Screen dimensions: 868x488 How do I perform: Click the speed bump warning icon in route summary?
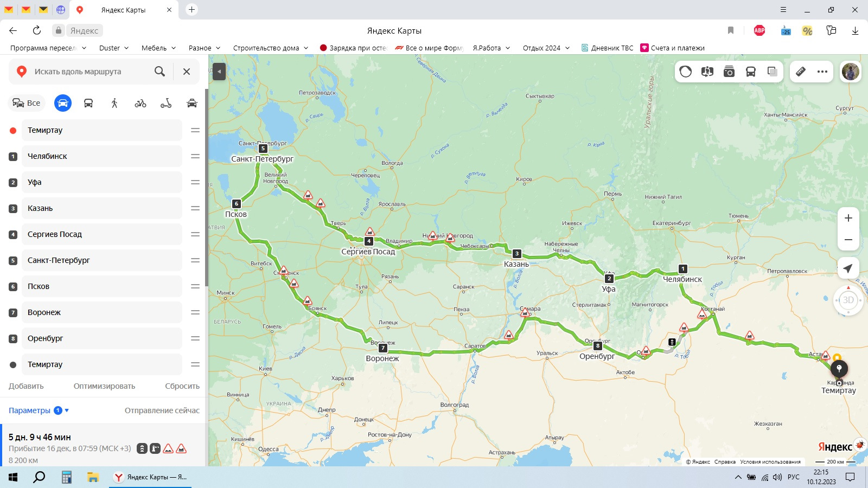coord(168,448)
